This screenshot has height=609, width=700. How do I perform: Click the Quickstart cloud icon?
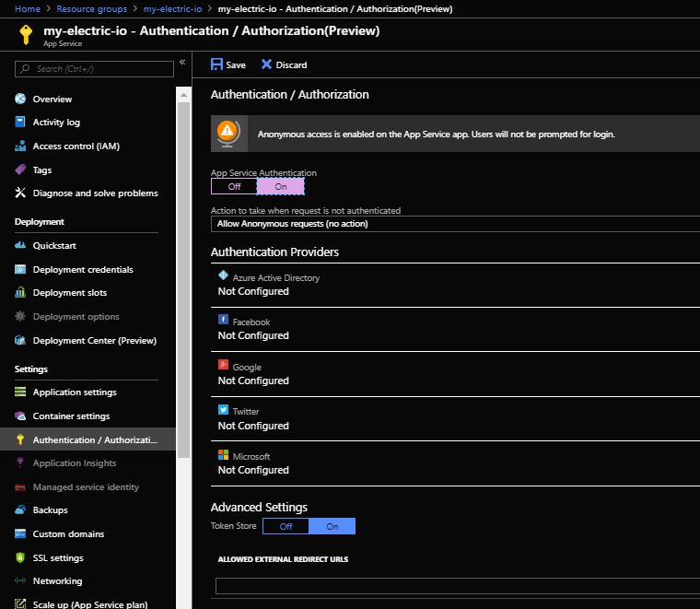point(20,245)
